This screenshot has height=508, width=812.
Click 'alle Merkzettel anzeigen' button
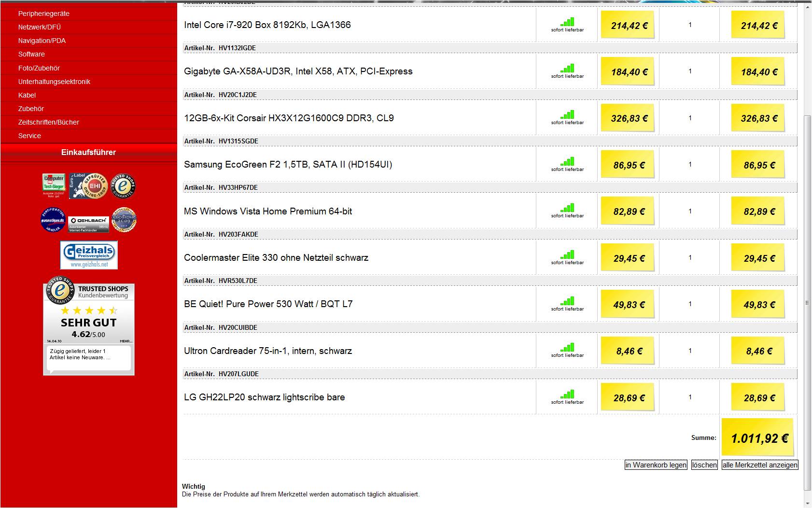pyautogui.click(x=760, y=465)
